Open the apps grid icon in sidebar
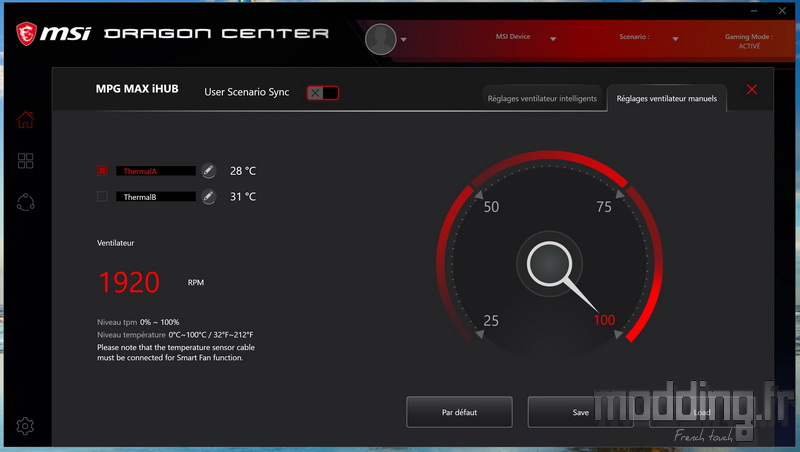 click(x=26, y=161)
